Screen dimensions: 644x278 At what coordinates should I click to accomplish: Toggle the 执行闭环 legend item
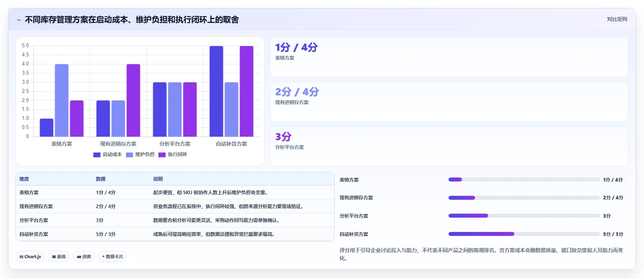[x=172, y=154]
